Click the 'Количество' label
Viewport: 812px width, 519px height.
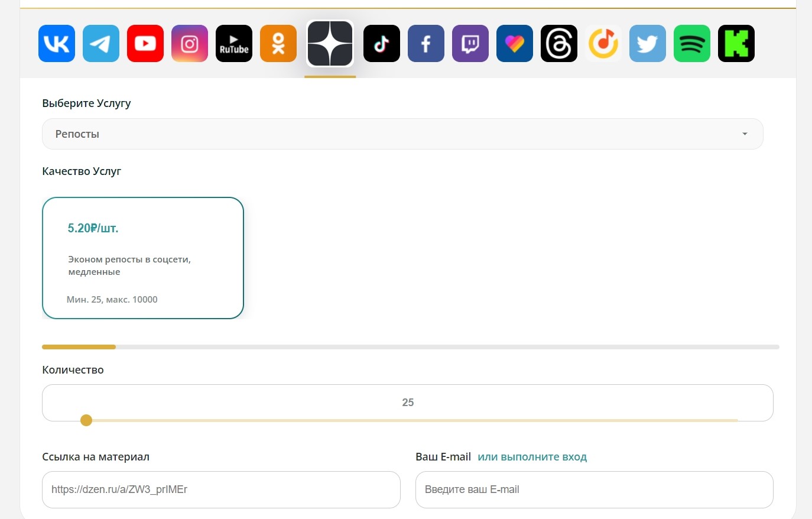coord(73,370)
